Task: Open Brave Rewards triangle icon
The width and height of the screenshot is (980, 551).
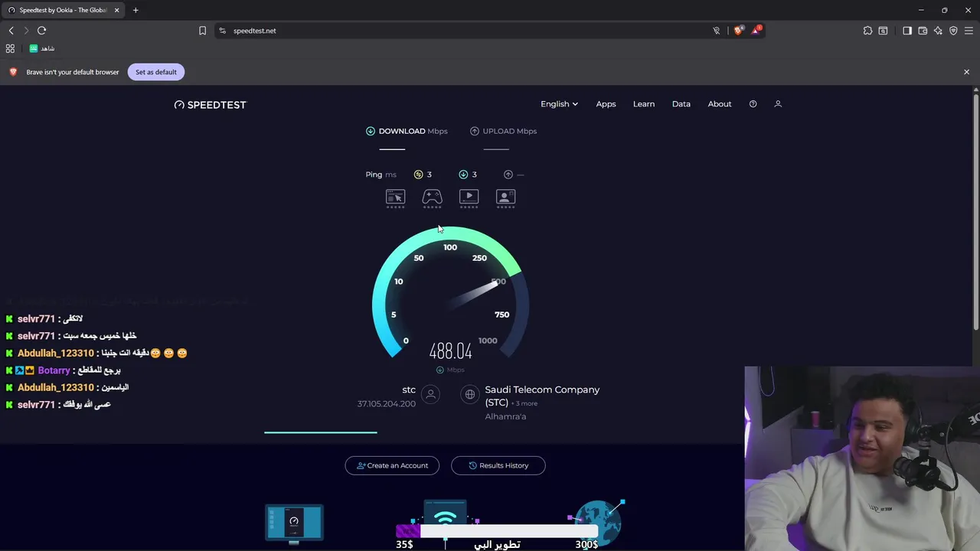Action: click(756, 31)
